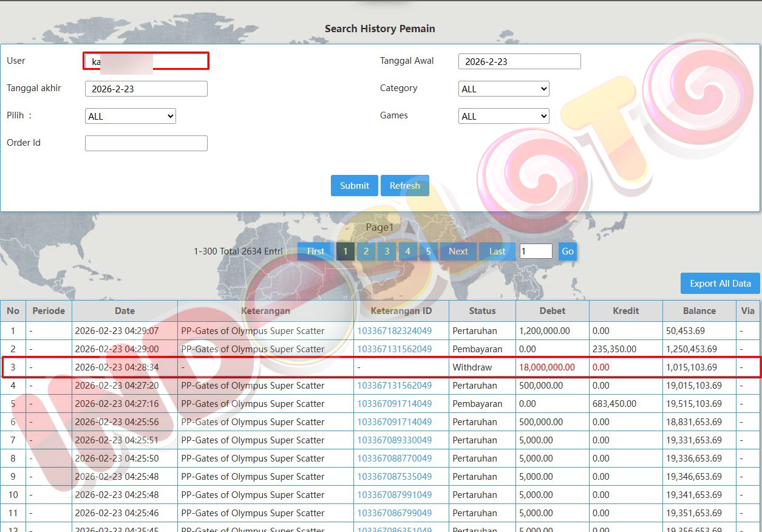Focus the Tanggal Awal date field
Screen dimensions: 762x532
click(x=519, y=61)
